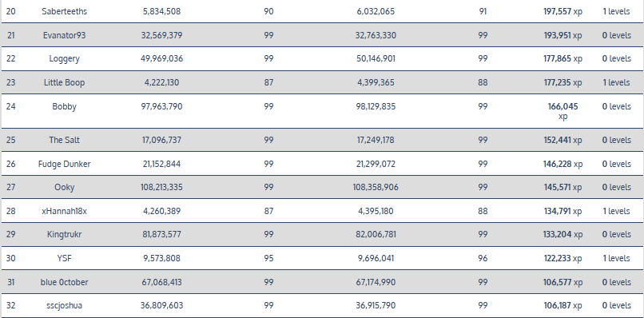Click YSF's 1 levels gained cell
This screenshot has height=318, width=644.
click(616, 258)
